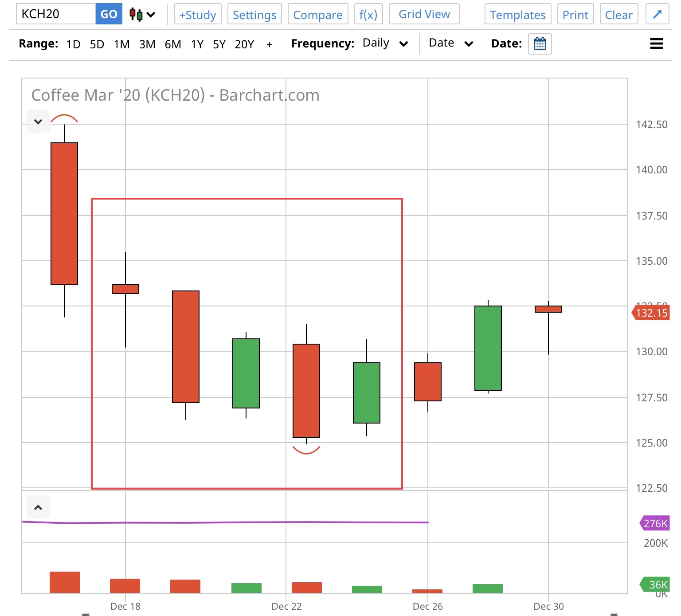
Task: Click the +Study button
Action: click(198, 15)
